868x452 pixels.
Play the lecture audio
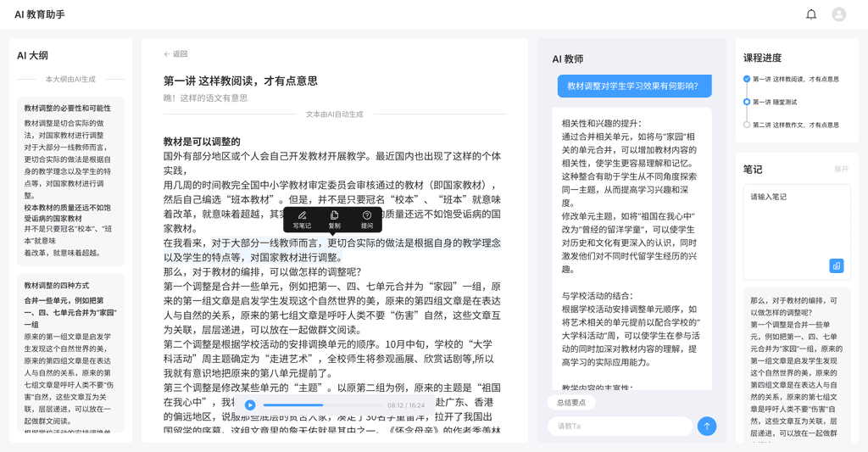pyautogui.click(x=250, y=405)
